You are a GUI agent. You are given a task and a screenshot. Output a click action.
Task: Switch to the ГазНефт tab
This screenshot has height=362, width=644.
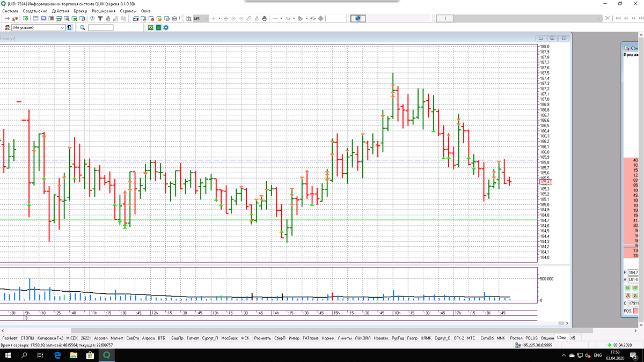pos(10,338)
